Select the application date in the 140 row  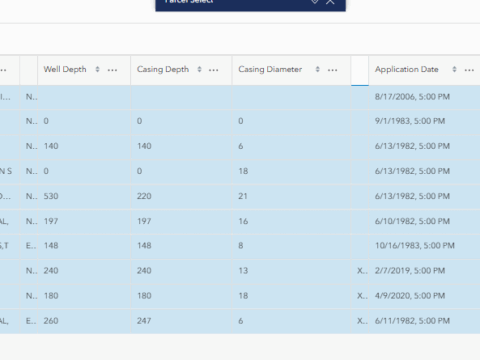click(412, 146)
